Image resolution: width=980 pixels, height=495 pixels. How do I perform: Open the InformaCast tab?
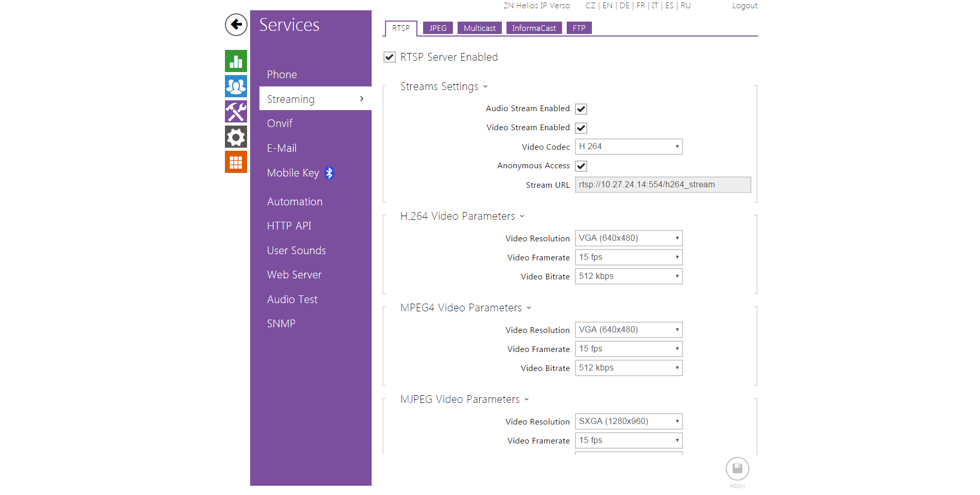tap(534, 28)
